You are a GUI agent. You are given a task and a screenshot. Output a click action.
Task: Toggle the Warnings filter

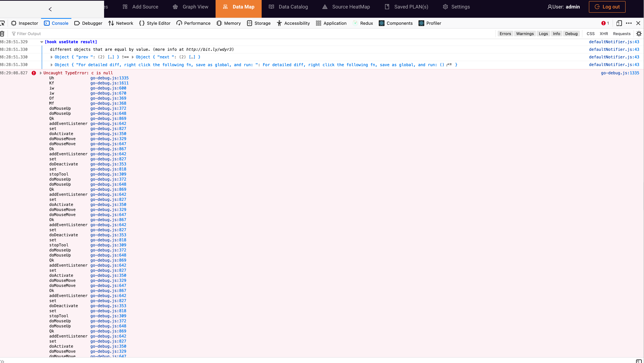pos(525,33)
